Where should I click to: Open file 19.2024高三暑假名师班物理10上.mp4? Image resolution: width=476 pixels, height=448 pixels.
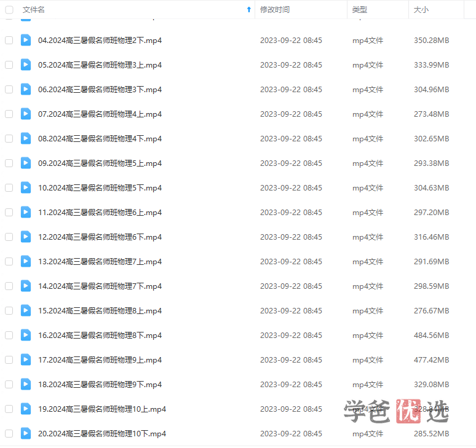[x=102, y=409]
